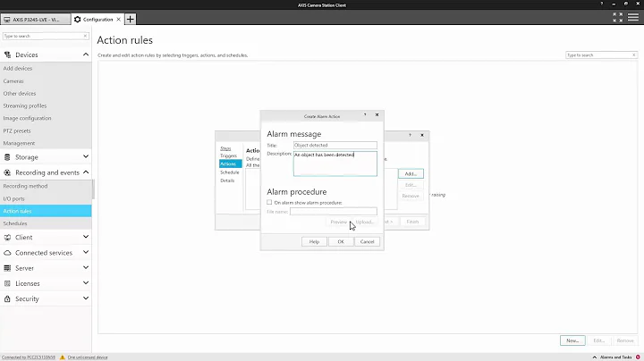Viewport: 644px width, 361px height.
Task: Close the Configuration tab
Action: click(x=118, y=20)
